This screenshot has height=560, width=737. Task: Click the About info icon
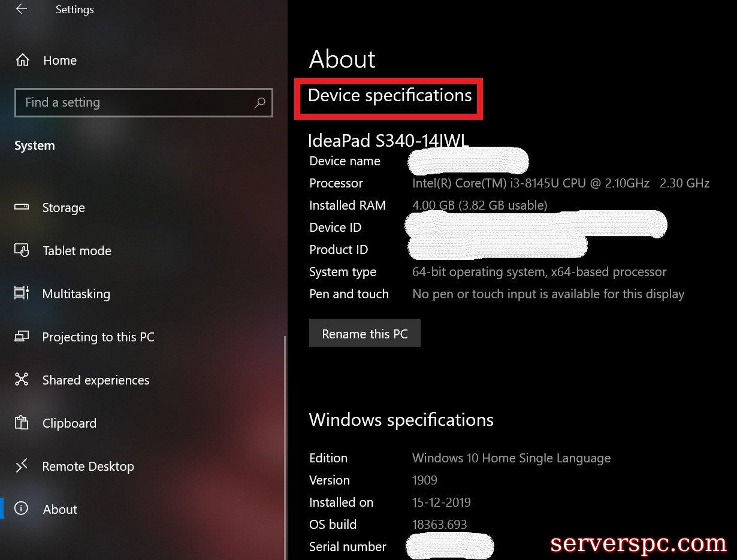(x=22, y=509)
